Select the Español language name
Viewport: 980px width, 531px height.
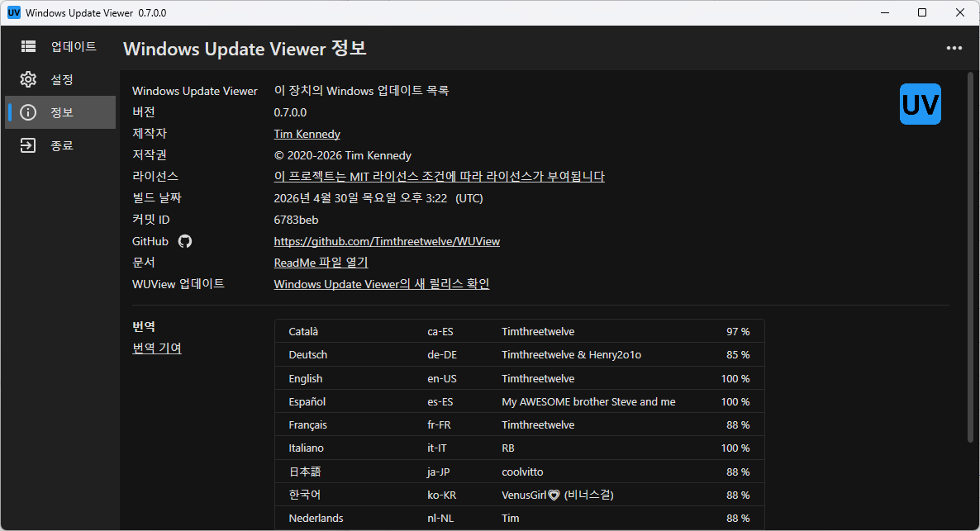click(x=307, y=401)
